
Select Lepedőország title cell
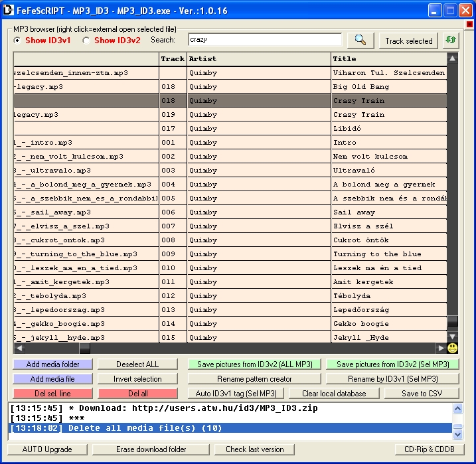pos(389,310)
